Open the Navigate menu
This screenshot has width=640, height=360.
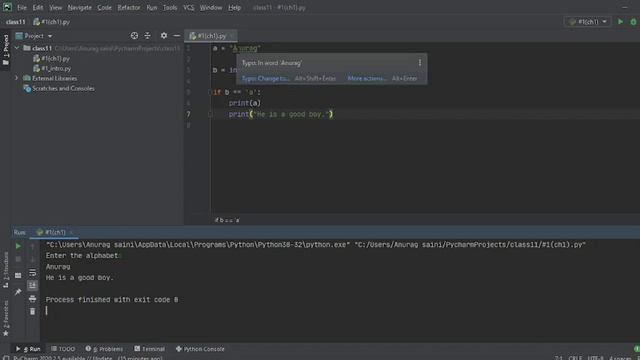pyautogui.click(x=80, y=7)
